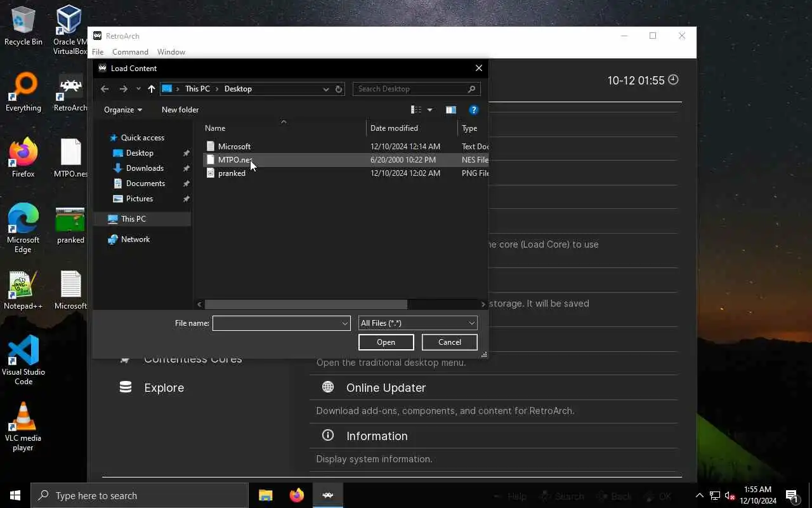Sort by Name column header
Screen dimensions: 812x508
(x=283, y=128)
